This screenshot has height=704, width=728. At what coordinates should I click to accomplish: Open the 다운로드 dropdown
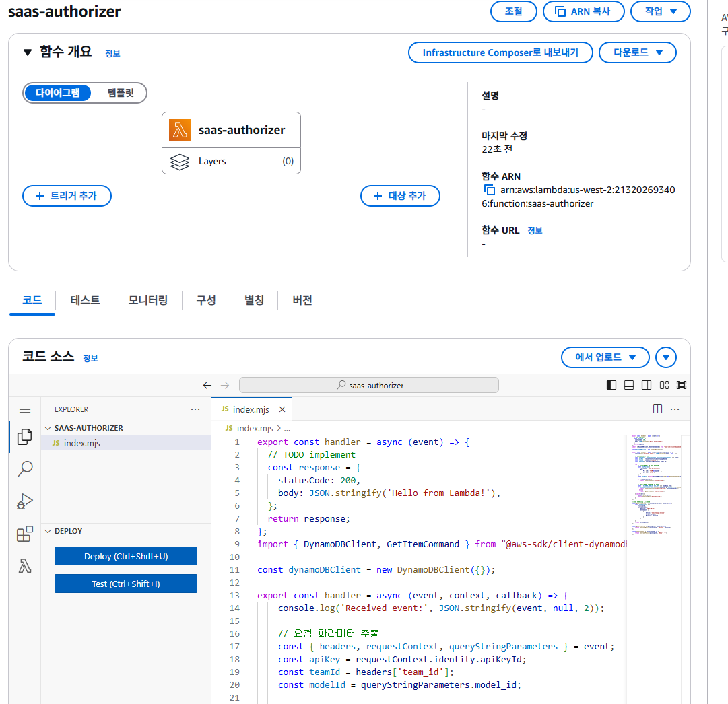point(638,52)
